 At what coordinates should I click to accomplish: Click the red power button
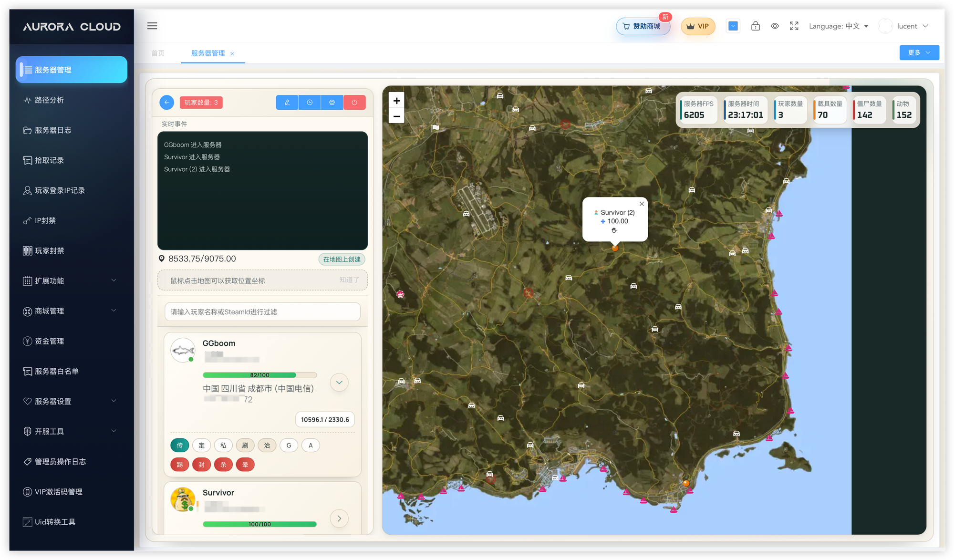(354, 102)
